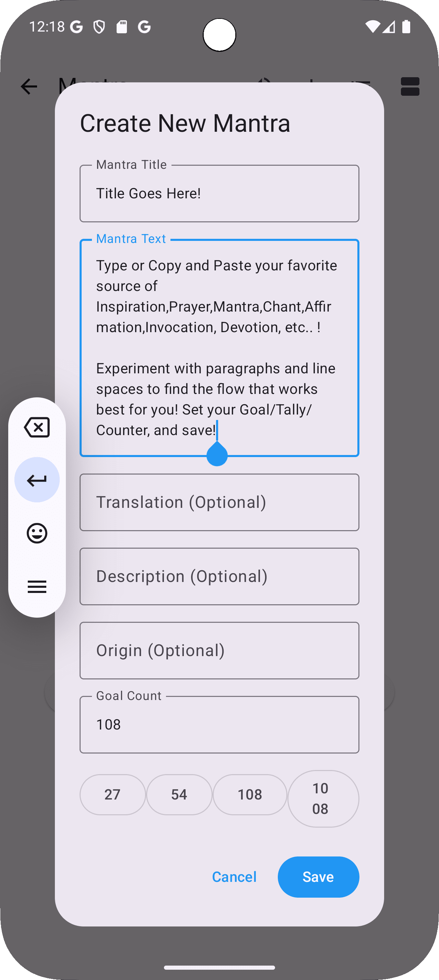
Task: Tap the Description (Optional) field
Action: (219, 576)
